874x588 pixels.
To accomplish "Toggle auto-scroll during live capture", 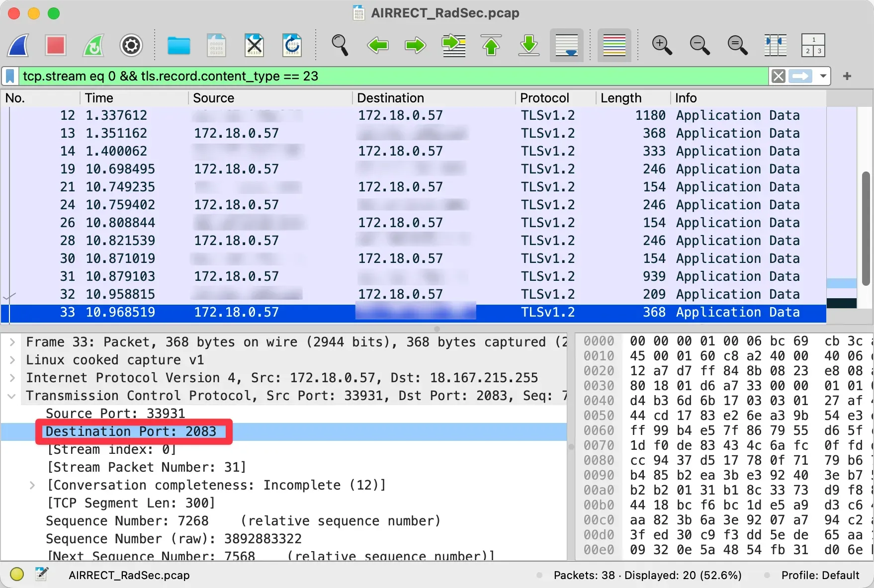I will pos(566,45).
